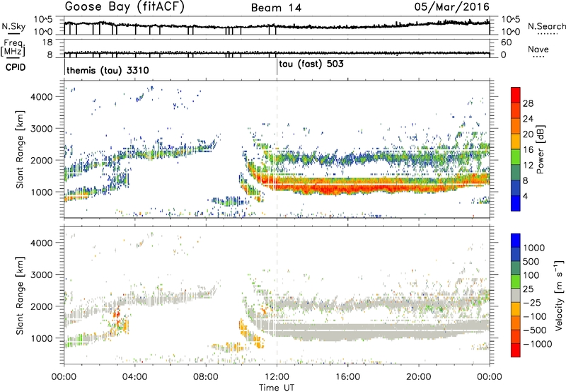Click the '-25' tick on Velocity colorbar
Screen dimensions: 566x392
532,302
